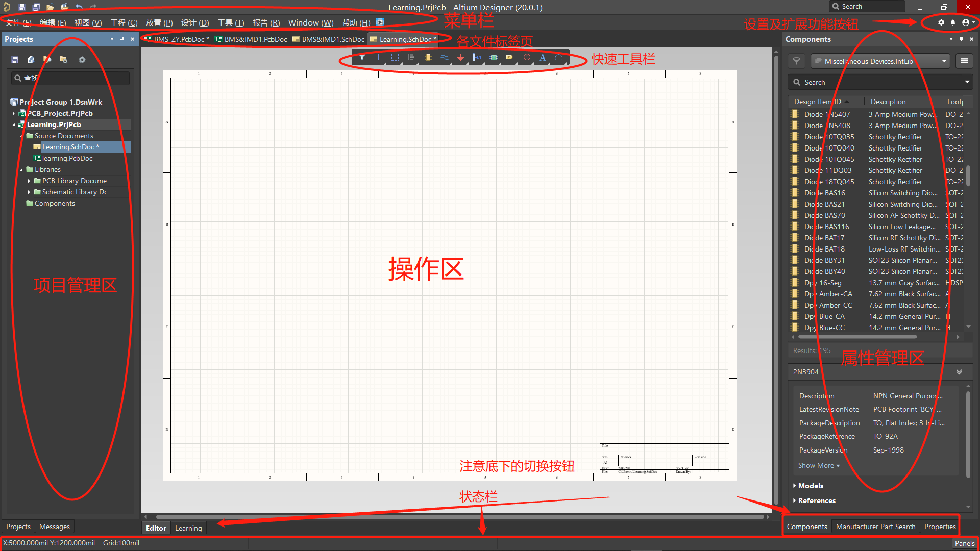Collapse the Source Documents folder
This screenshot has height=551, width=980.
21,136
